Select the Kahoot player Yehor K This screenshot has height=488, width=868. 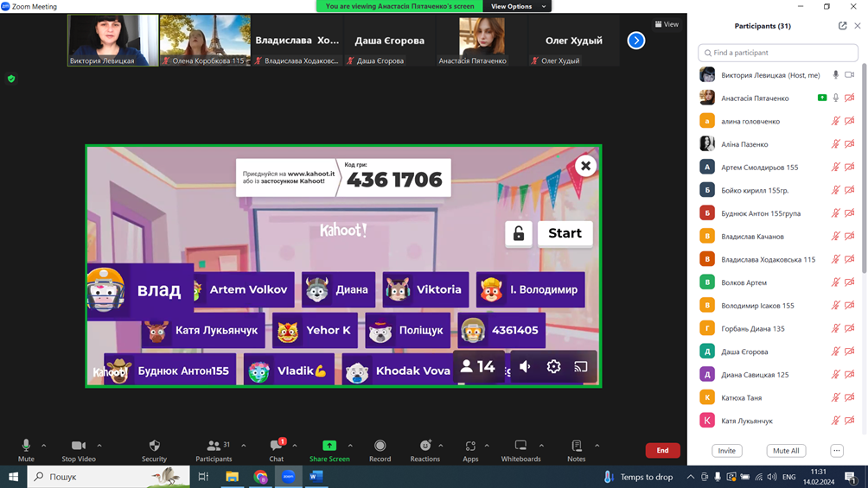click(x=315, y=330)
